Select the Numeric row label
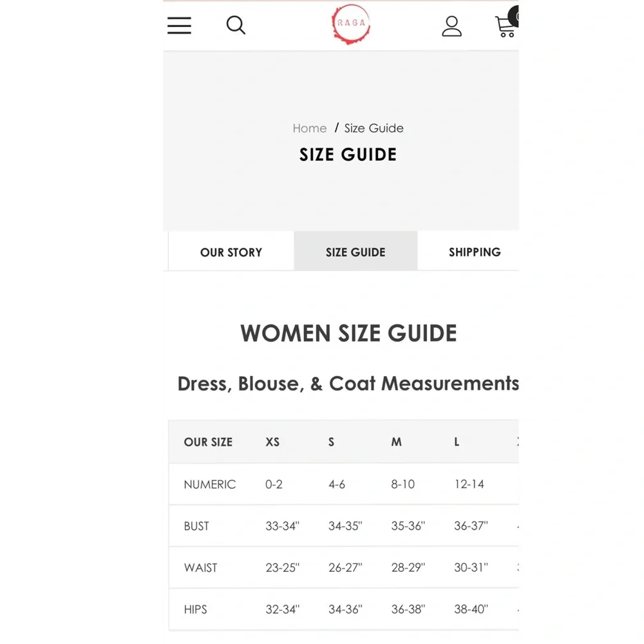 tap(209, 484)
